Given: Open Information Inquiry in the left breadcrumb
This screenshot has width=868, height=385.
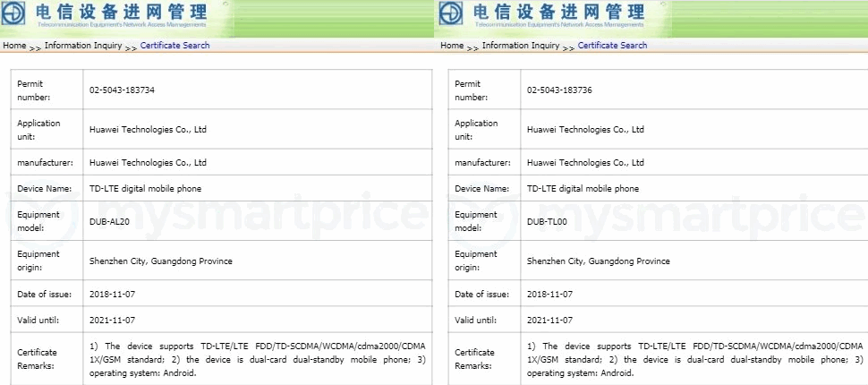Looking at the screenshot, I should click(83, 46).
